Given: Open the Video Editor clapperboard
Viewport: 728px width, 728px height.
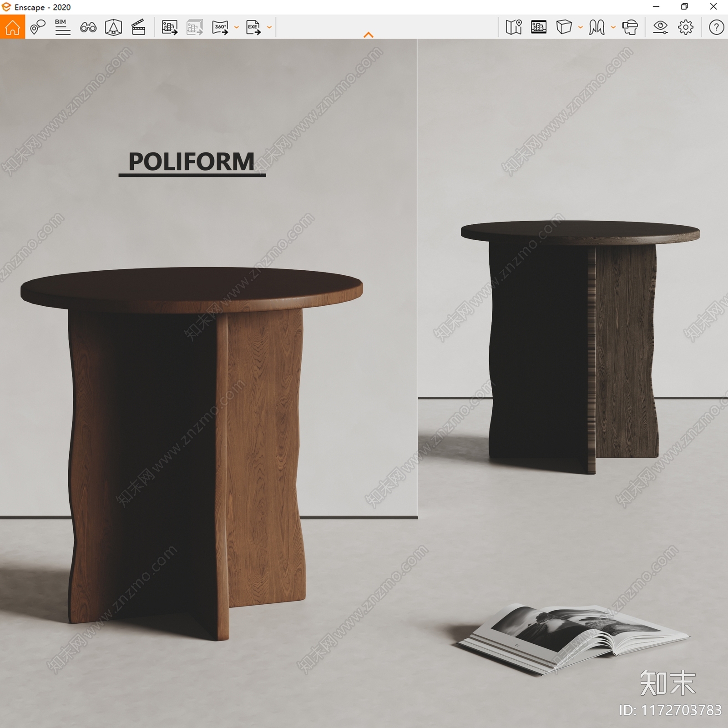Looking at the screenshot, I should tap(138, 27).
